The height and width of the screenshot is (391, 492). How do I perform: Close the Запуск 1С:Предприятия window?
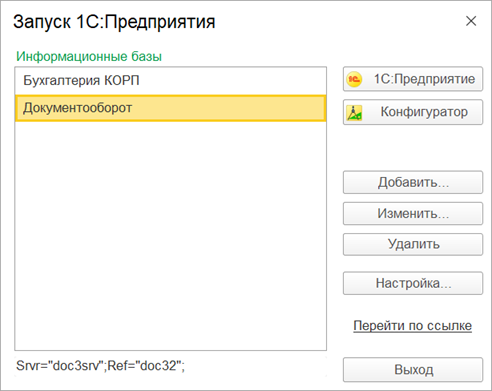point(471,21)
